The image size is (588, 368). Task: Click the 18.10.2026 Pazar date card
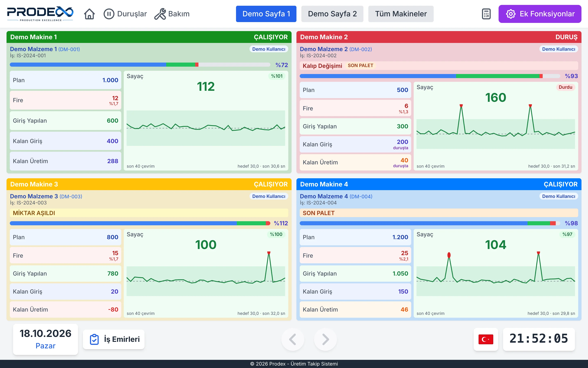(46, 339)
